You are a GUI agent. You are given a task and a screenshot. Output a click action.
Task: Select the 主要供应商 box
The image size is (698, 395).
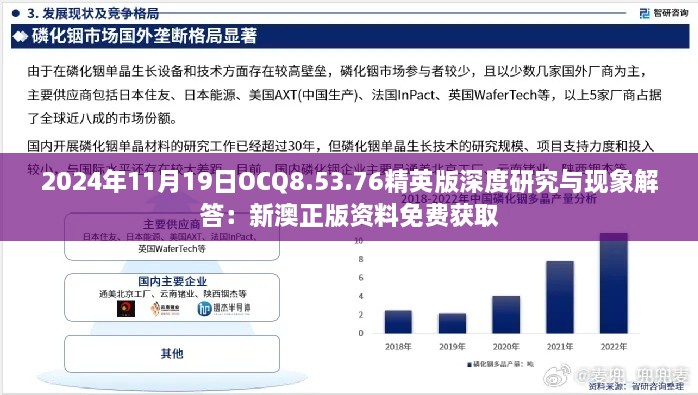click(172, 237)
